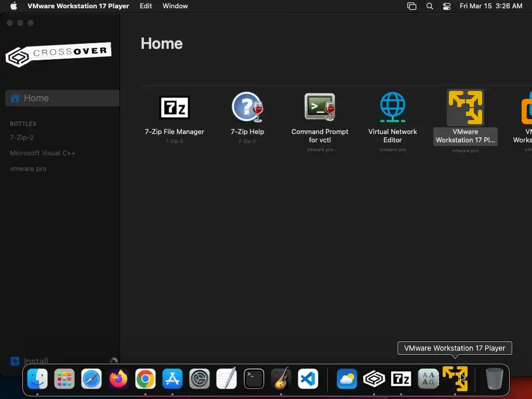
Task: Open Trash from the Dock
Action: (x=495, y=379)
